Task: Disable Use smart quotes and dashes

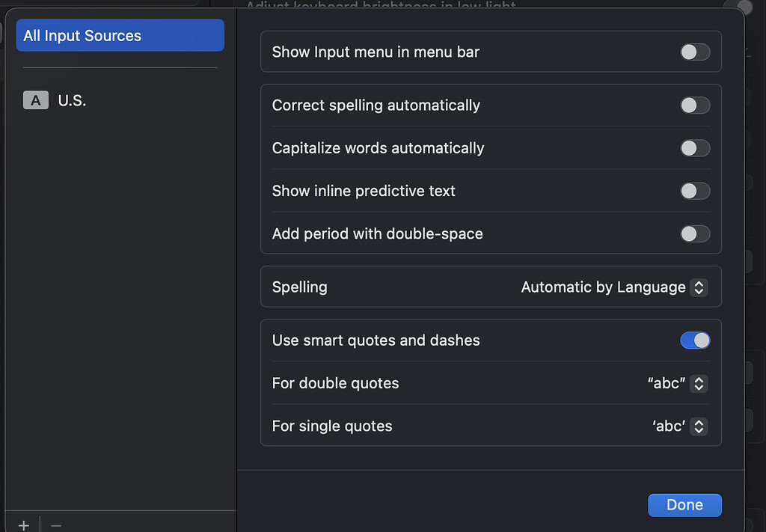Action: pos(695,340)
